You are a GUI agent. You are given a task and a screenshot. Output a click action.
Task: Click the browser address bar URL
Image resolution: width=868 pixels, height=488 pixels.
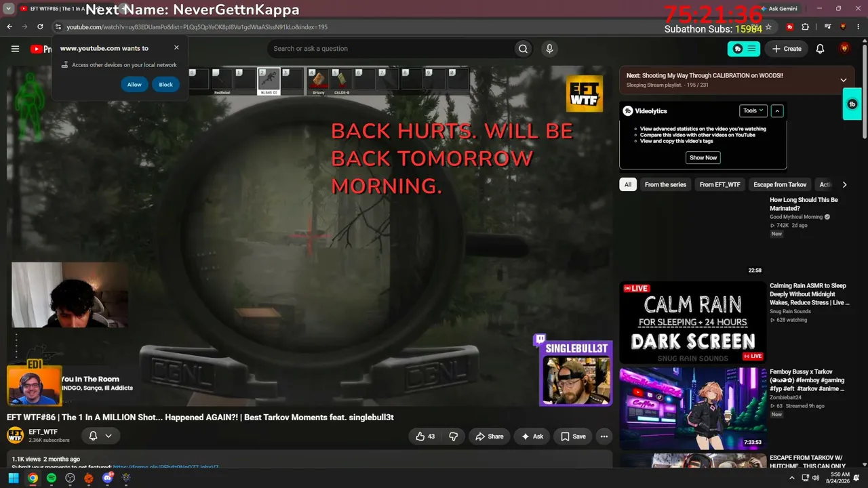(197, 27)
